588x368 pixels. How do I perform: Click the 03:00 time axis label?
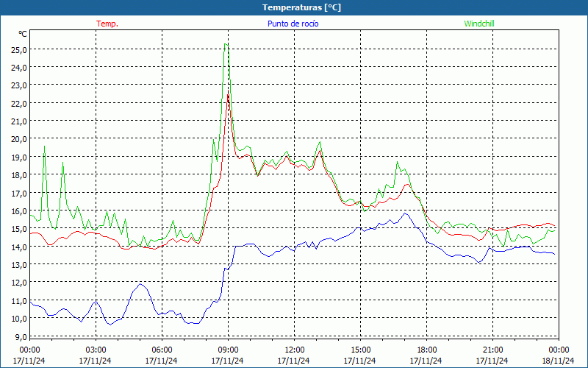click(x=96, y=350)
